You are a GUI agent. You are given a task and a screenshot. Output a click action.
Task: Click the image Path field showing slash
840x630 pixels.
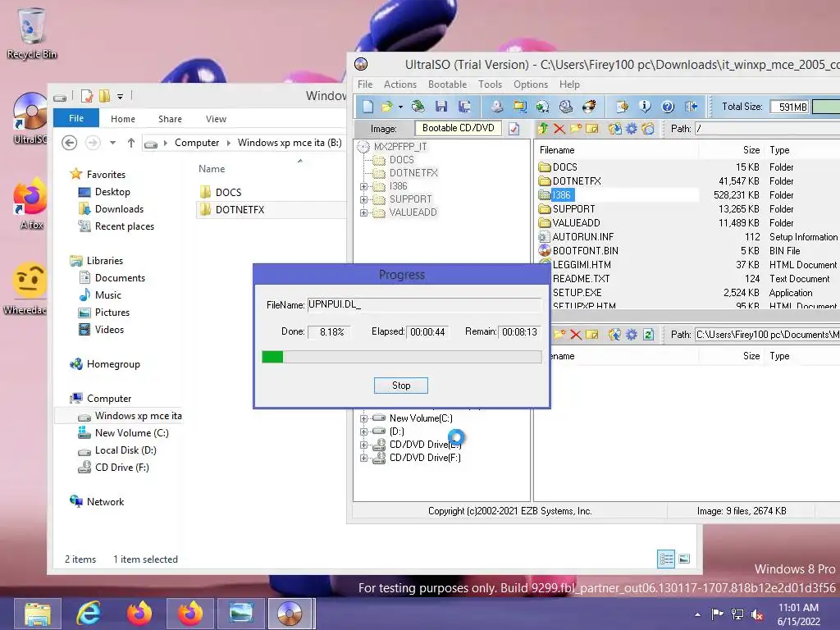(767, 129)
